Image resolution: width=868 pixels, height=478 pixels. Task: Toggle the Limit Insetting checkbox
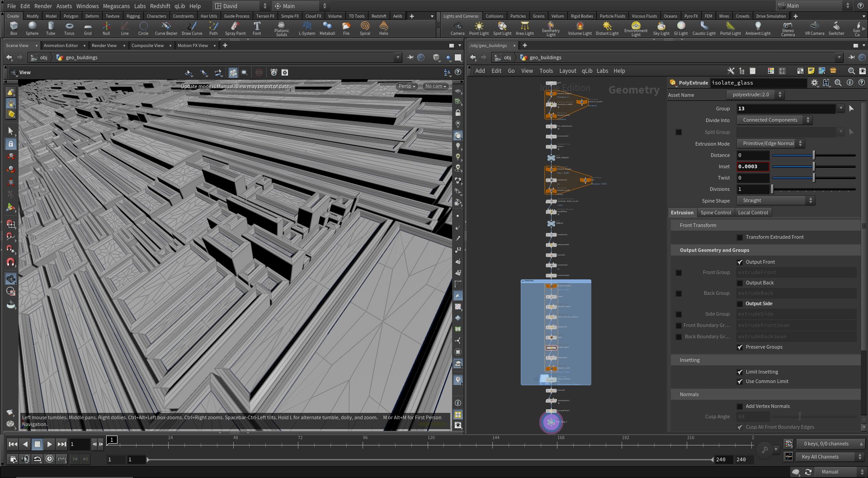740,372
